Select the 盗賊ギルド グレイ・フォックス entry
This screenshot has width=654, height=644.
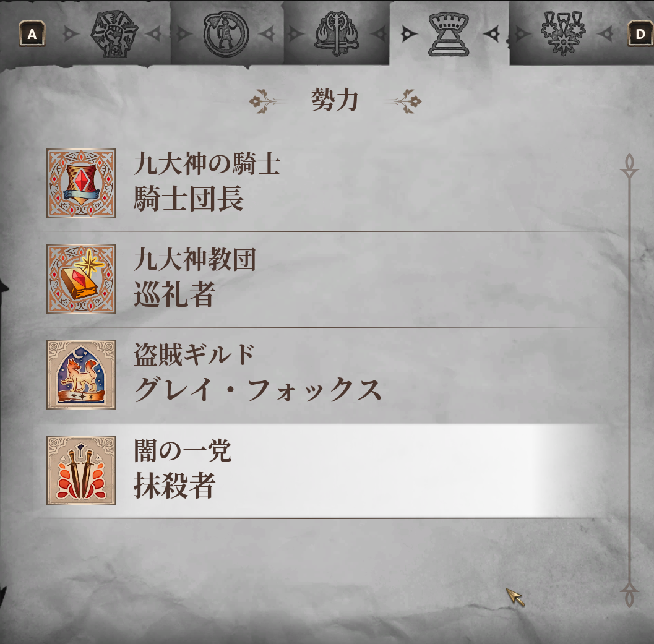tap(325, 375)
